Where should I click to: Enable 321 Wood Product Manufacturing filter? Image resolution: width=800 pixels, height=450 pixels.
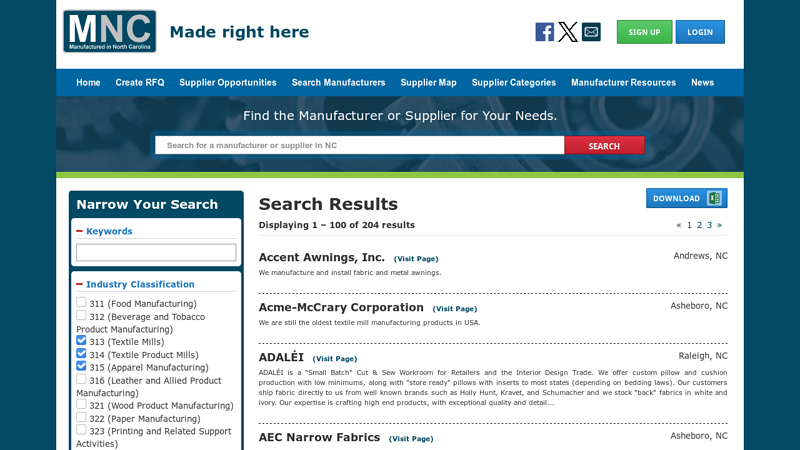81,405
